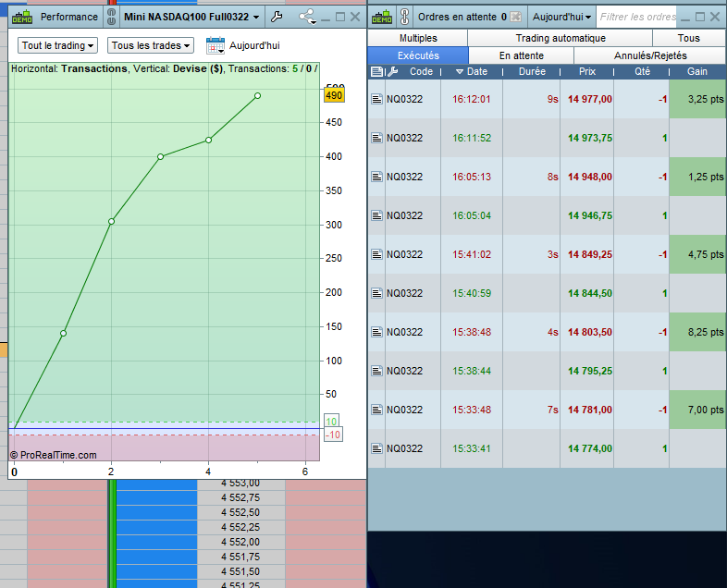Click the gain 1,25 pts cell
Screen dimensions: 727x588
(x=697, y=177)
